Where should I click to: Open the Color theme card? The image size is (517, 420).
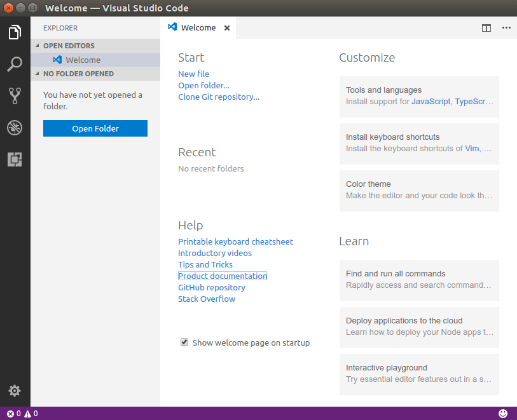click(x=419, y=191)
